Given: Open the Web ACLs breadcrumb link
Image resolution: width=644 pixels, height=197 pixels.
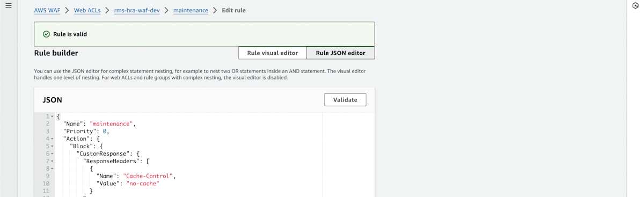Looking at the screenshot, I should 87,10.
